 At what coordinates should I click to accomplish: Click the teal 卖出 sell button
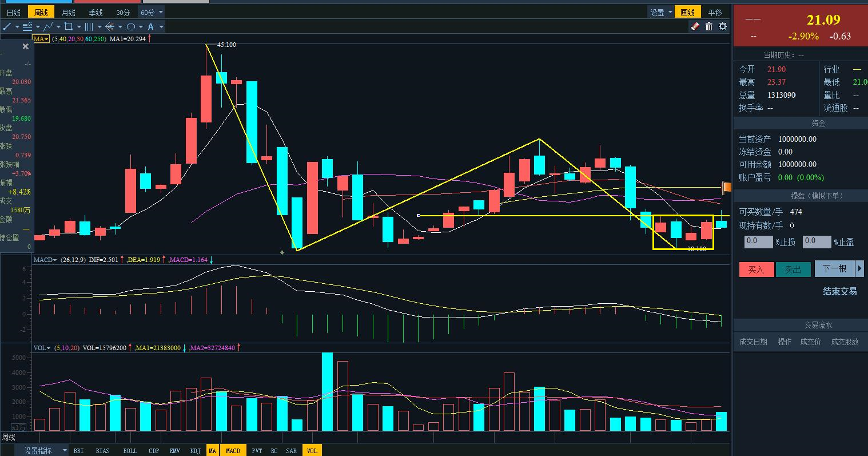tap(793, 269)
